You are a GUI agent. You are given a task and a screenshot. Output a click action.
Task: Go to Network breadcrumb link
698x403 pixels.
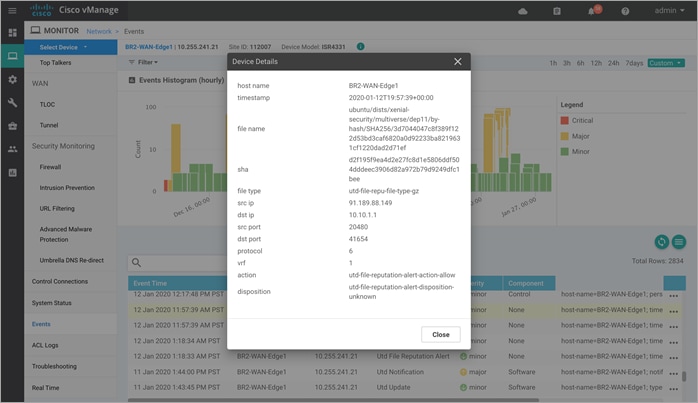point(99,31)
